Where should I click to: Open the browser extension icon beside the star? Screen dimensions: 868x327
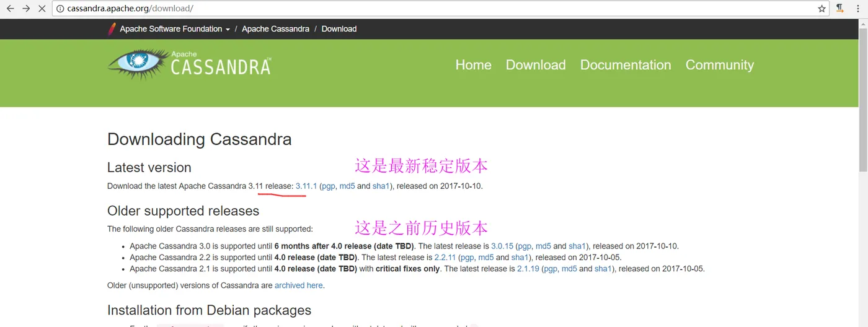(x=840, y=9)
